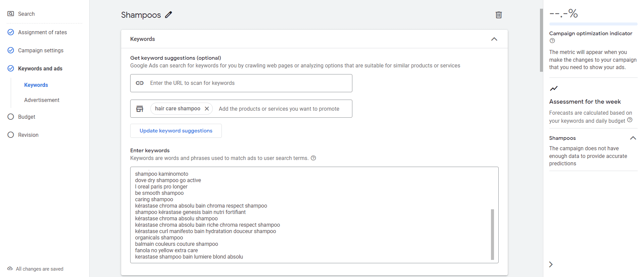Click the link icon in URL field
The height and width of the screenshot is (277, 644).
point(140,83)
